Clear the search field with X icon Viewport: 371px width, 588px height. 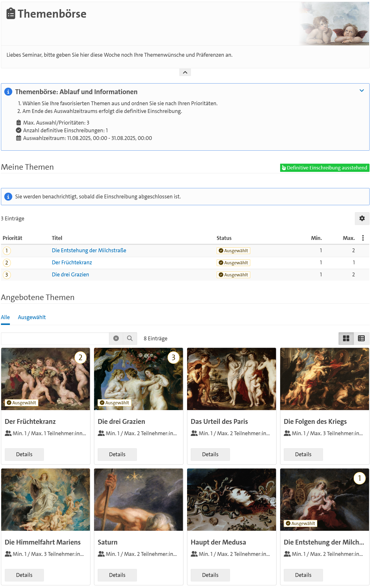116,338
